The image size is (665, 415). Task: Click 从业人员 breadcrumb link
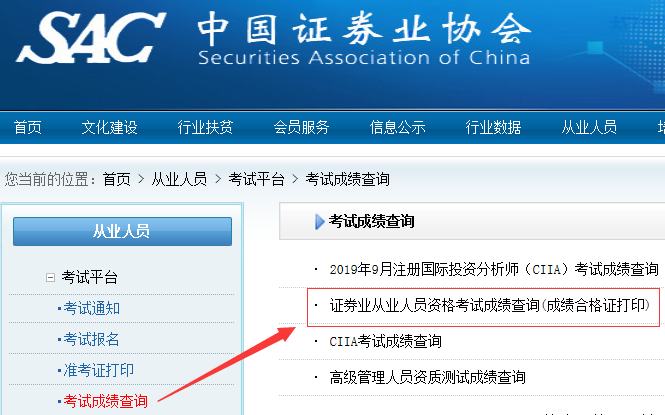pyautogui.click(x=179, y=180)
